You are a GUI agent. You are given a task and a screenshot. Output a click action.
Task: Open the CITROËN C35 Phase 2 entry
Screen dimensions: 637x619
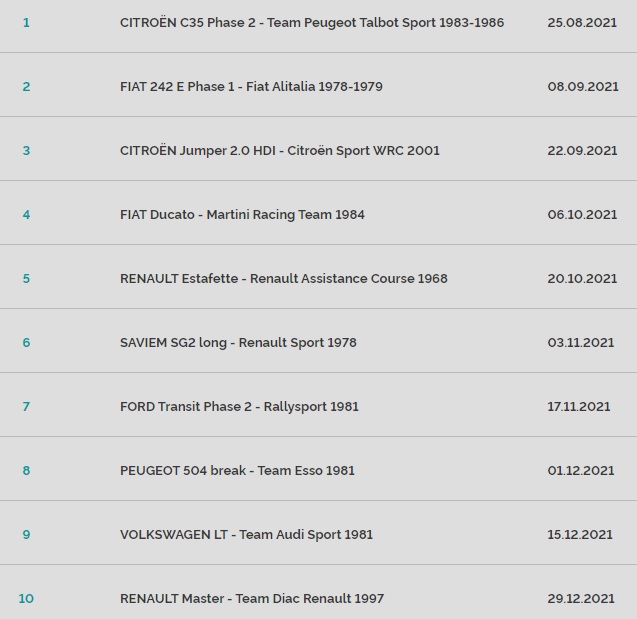click(x=311, y=23)
